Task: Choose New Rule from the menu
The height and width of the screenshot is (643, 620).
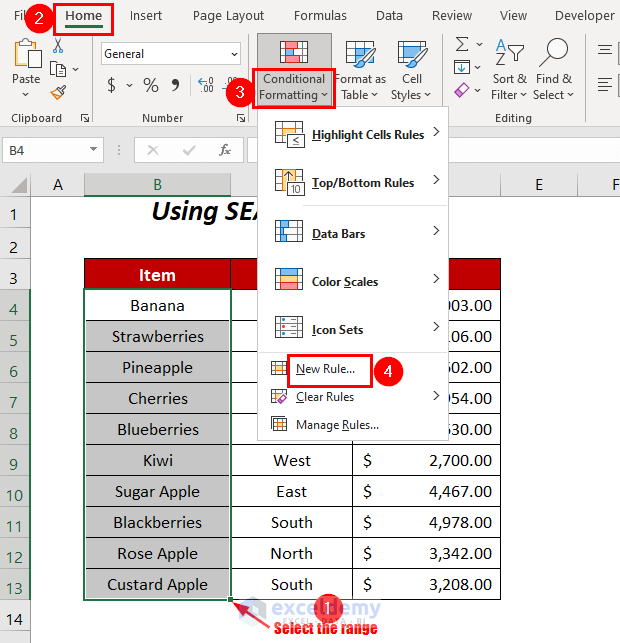Action: click(x=326, y=369)
